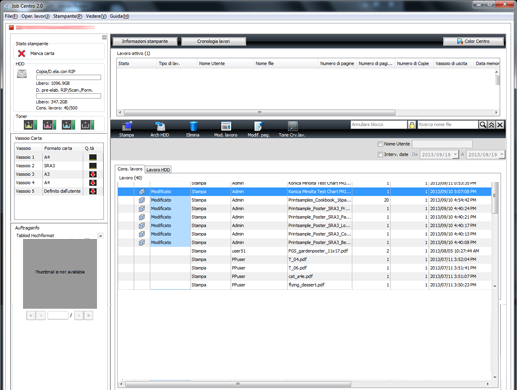This screenshot has width=517, height=390.
Task: Open the Guida menu
Action: (119, 16)
